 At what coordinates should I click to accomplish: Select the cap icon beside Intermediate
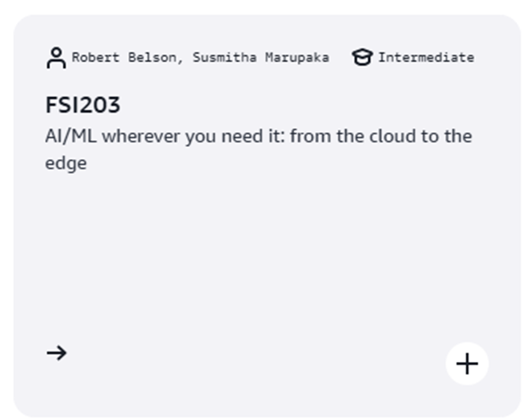click(362, 57)
